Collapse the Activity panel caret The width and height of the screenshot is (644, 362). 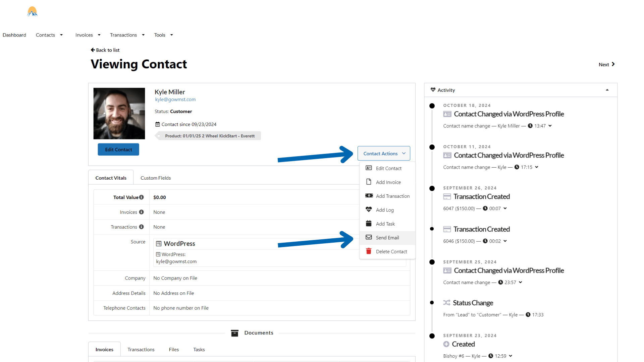pyautogui.click(x=607, y=90)
